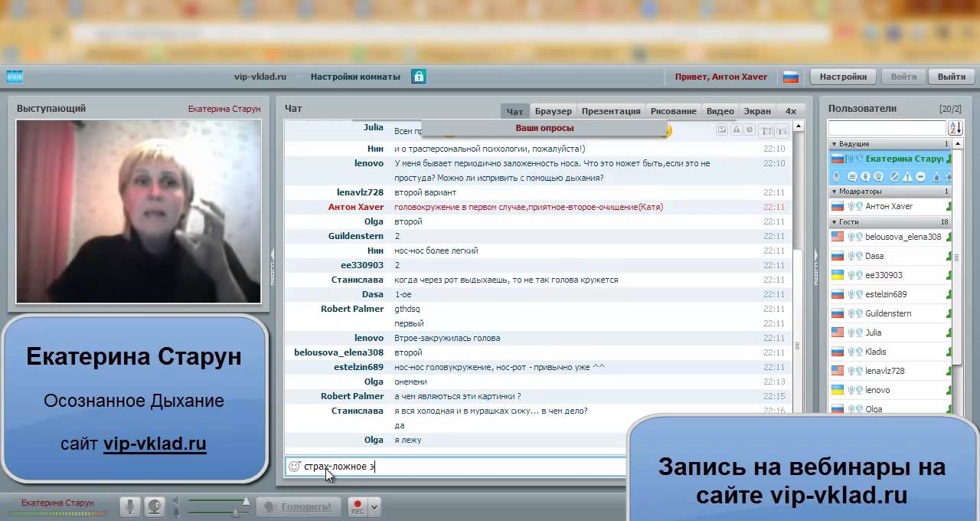The height and width of the screenshot is (521, 980).
Task: Click warning triangle icon in presenter action row
Action: click(x=907, y=177)
